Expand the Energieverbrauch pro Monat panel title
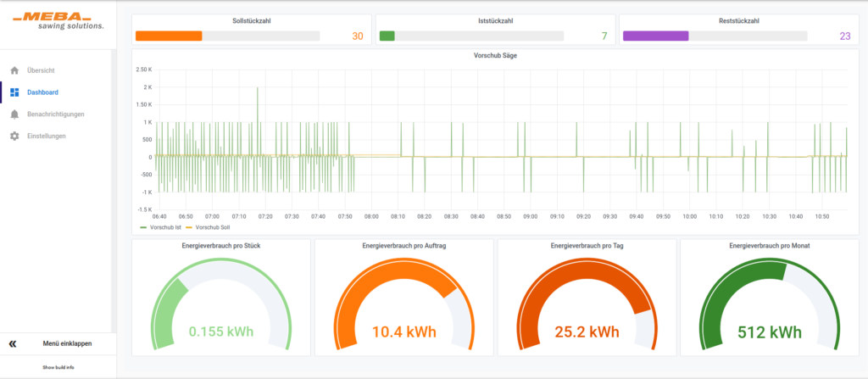Image resolution: width=868 pixels, height=379 pixels. [769, 246]
